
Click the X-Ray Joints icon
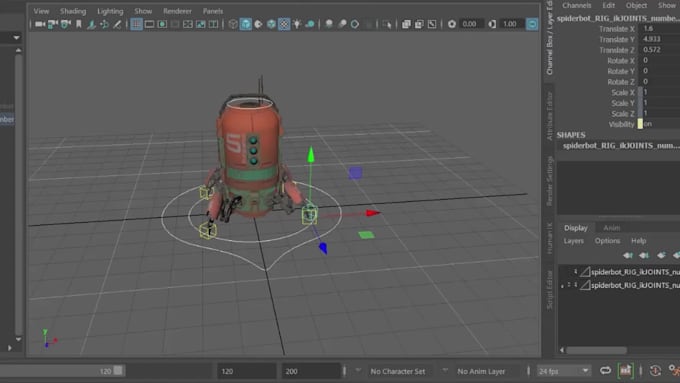432,24
